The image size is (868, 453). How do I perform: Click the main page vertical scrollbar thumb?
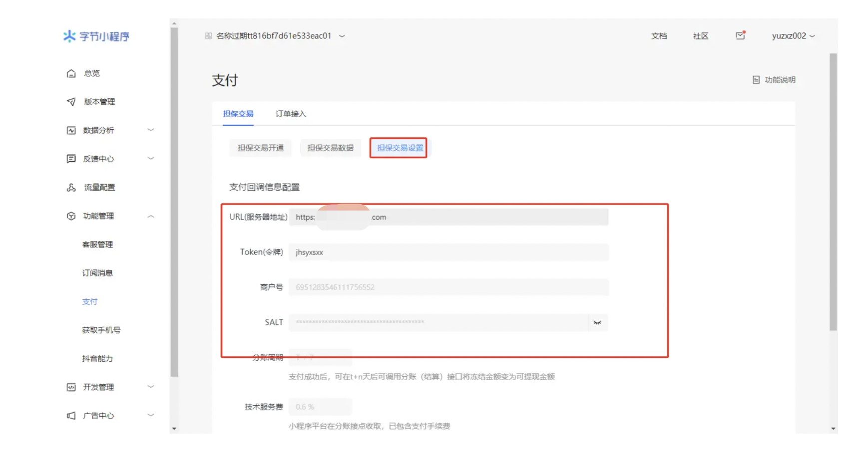point(833,192)
